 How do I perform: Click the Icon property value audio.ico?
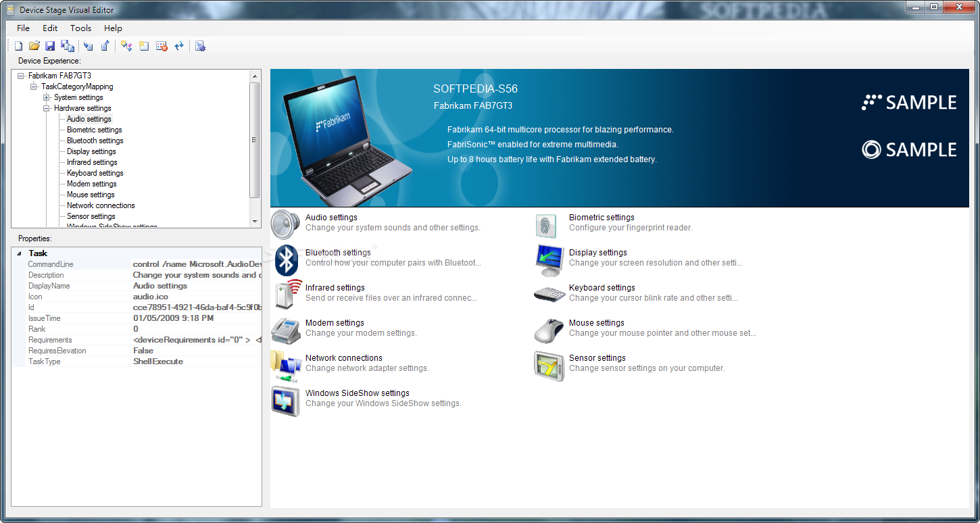196,297
